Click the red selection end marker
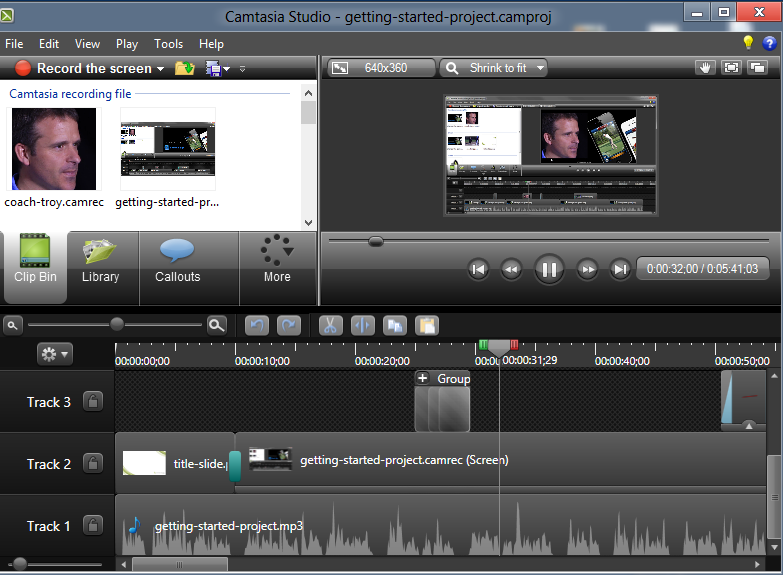 (x=514, y=344)
